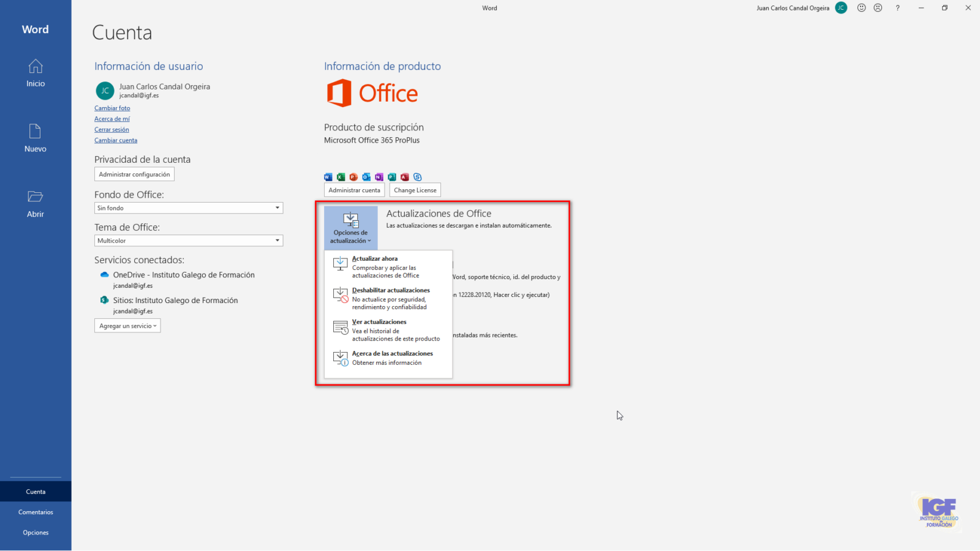Open Opciones in the bottom sidebar

36,533
